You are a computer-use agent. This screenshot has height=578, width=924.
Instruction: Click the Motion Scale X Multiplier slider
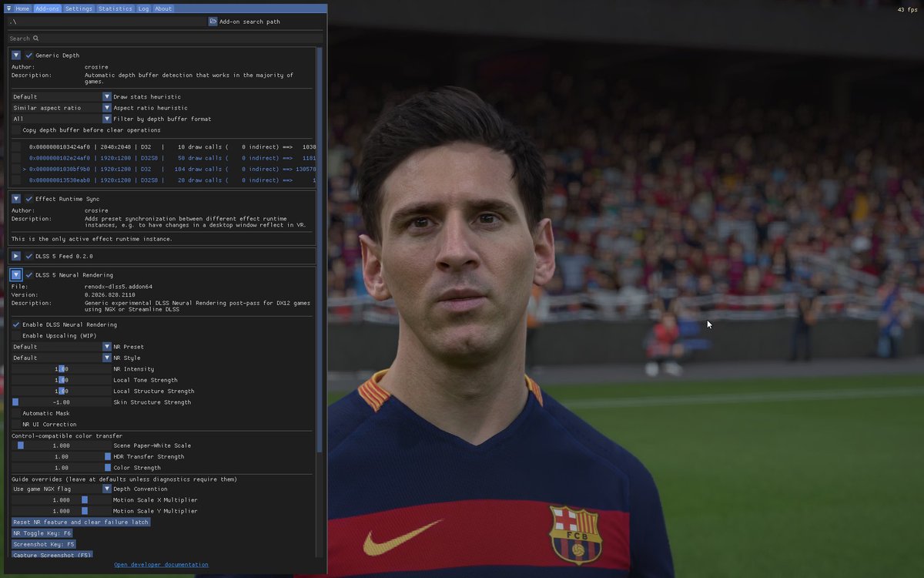[x=62, y=499]
